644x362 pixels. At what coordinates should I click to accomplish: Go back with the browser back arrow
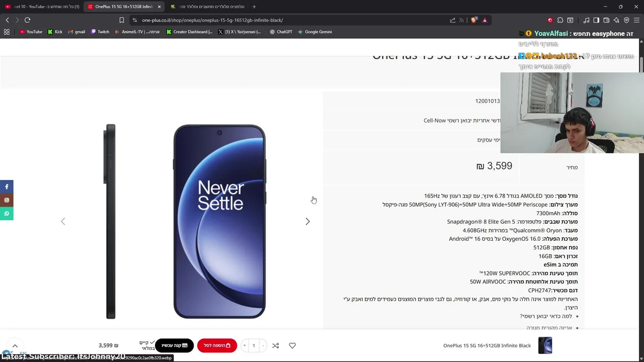[7, 20]
